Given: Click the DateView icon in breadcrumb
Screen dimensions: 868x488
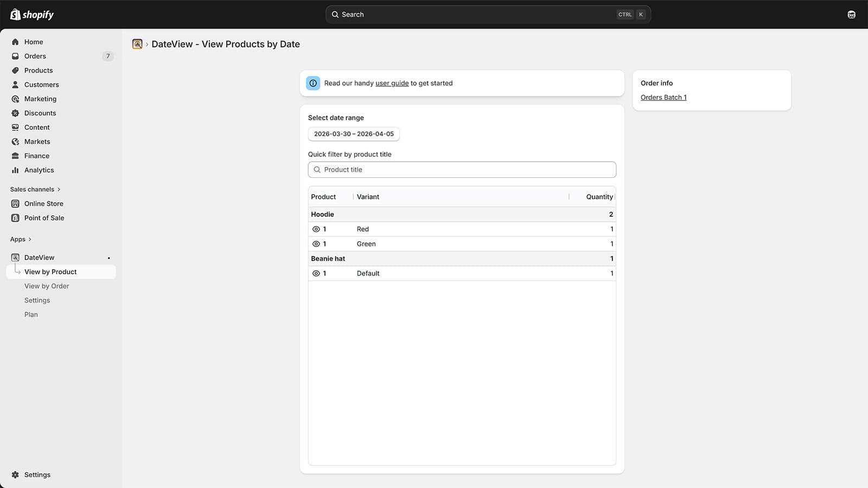Looking at the screenshot, I should [x=137, y=44].
